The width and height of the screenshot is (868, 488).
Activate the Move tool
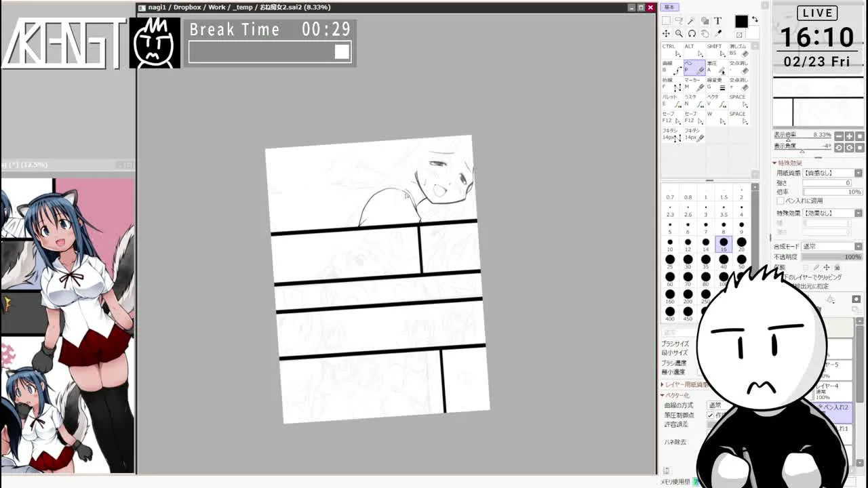pyautogui.click(x=666, y=34)
